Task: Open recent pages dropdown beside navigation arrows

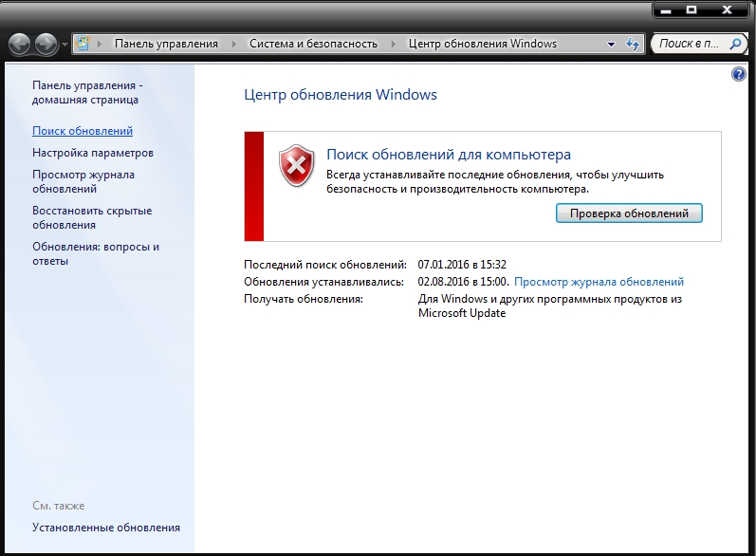Action: pos(65,45)
